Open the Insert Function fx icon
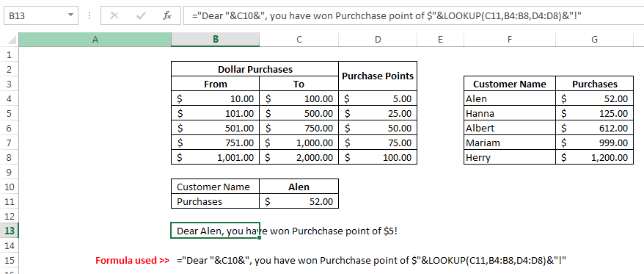The image size is (644, 274). point(167,16)
